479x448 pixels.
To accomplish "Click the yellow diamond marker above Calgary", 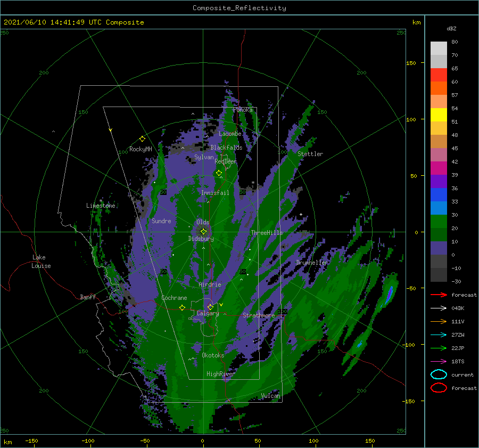I will coord(210,307).
